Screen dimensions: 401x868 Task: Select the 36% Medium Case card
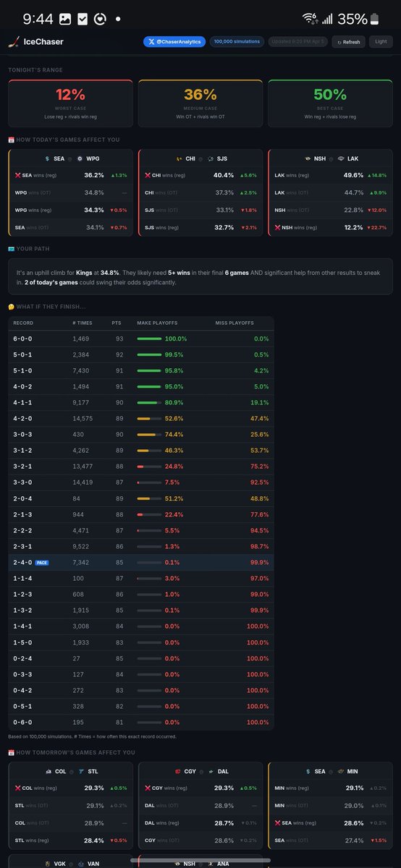tap(200, 103)
